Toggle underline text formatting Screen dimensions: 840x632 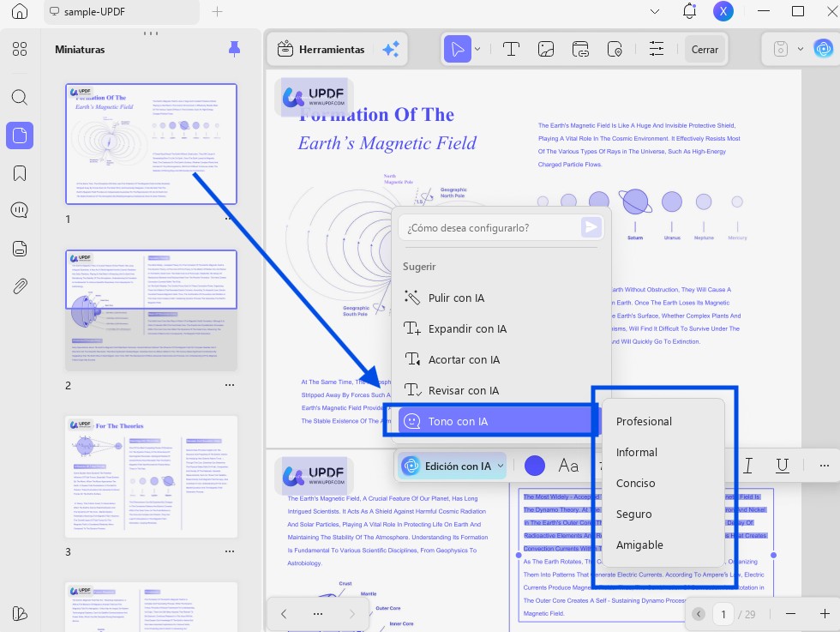point(782,466)
